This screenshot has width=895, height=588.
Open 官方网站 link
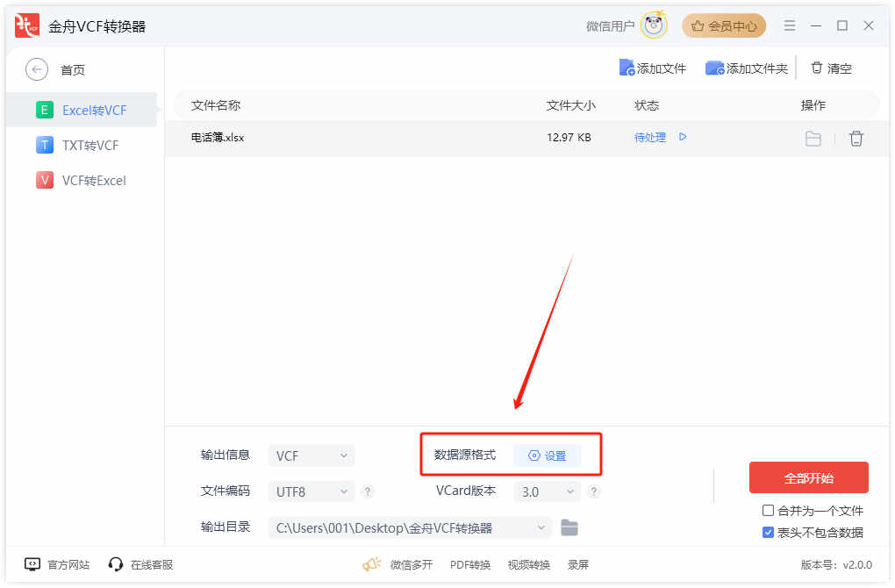tap(57, 564)
